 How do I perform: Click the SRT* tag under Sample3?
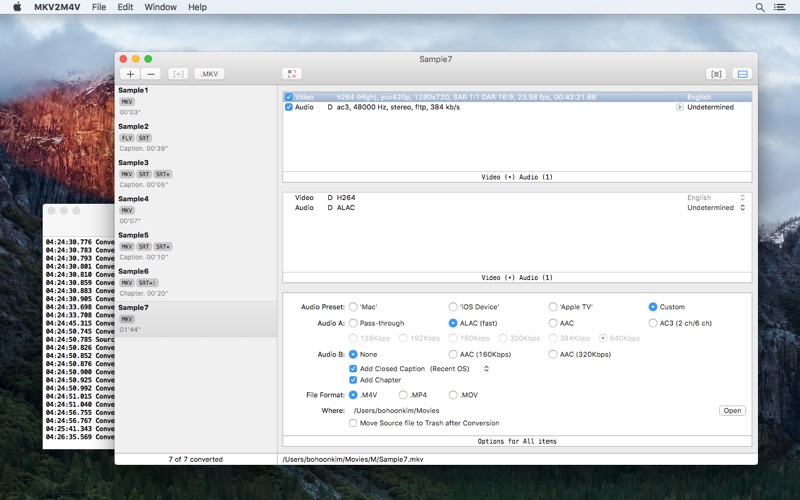[163, 174]
